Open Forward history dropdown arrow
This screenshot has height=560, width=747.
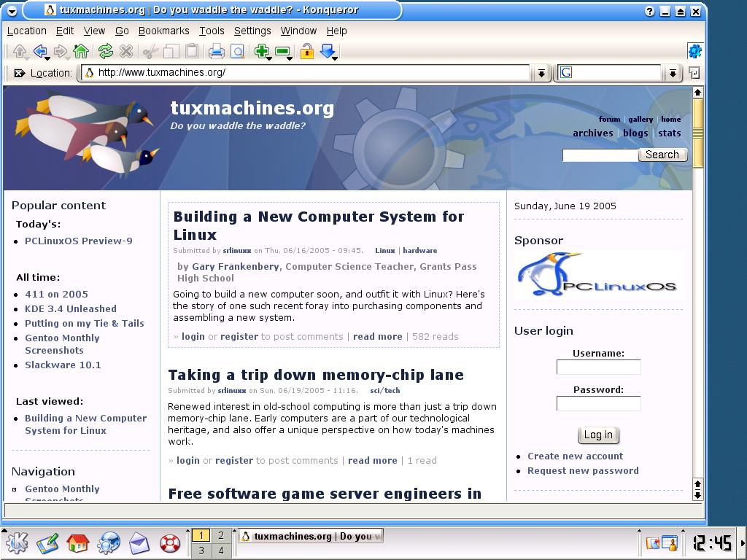(68, 58)
